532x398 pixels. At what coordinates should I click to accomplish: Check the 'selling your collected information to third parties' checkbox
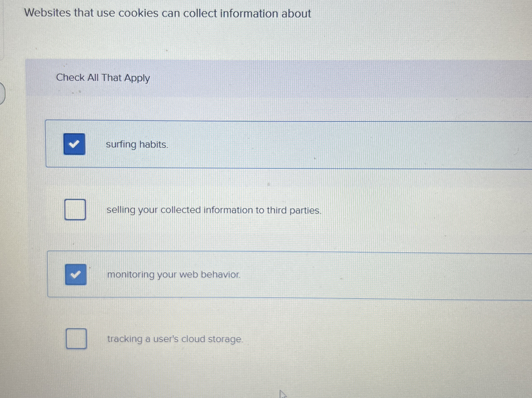(x=75, y=210)
